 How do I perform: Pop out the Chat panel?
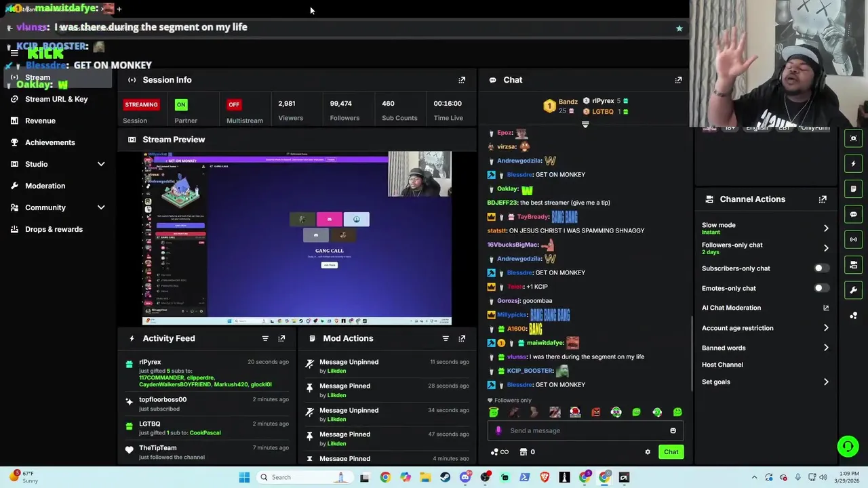(678, 80)
